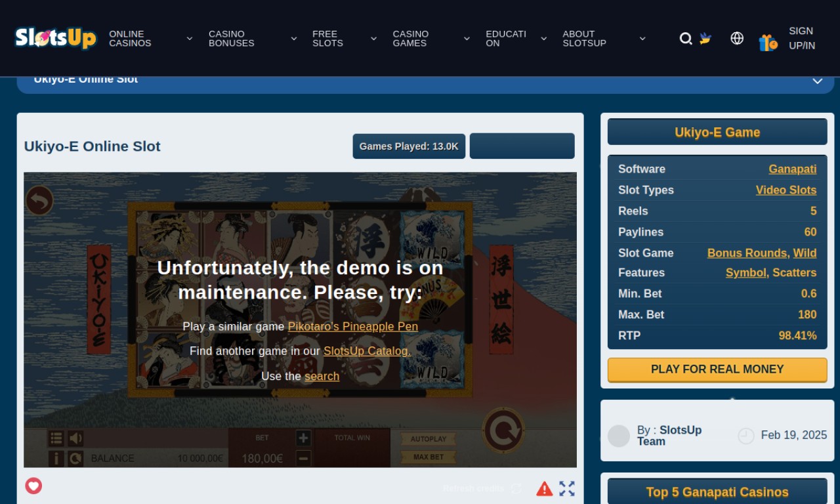Click the info "i" icon in the game
This screenshot has width=840, height=504.
coord(56,458)
